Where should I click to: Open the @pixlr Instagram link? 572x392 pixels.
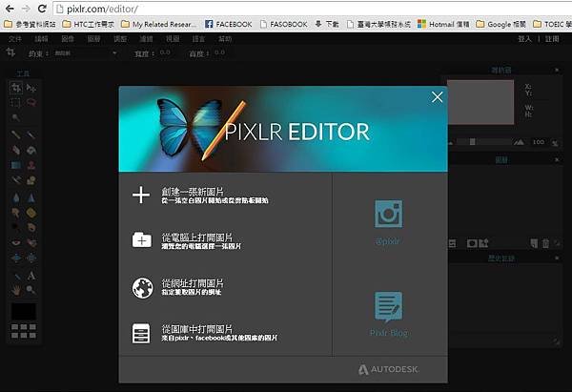(x=389, y=222)
